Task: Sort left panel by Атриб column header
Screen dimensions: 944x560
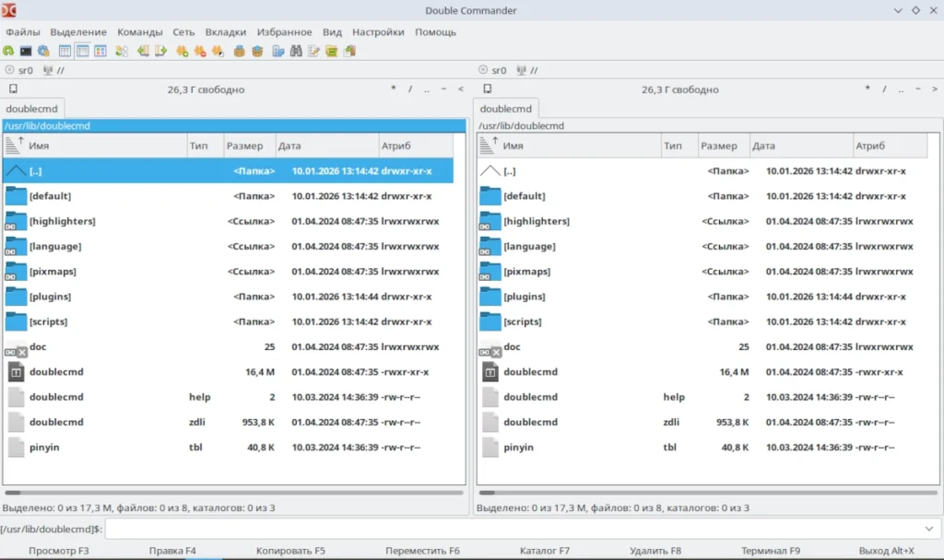Action: (x=416, y=146)
